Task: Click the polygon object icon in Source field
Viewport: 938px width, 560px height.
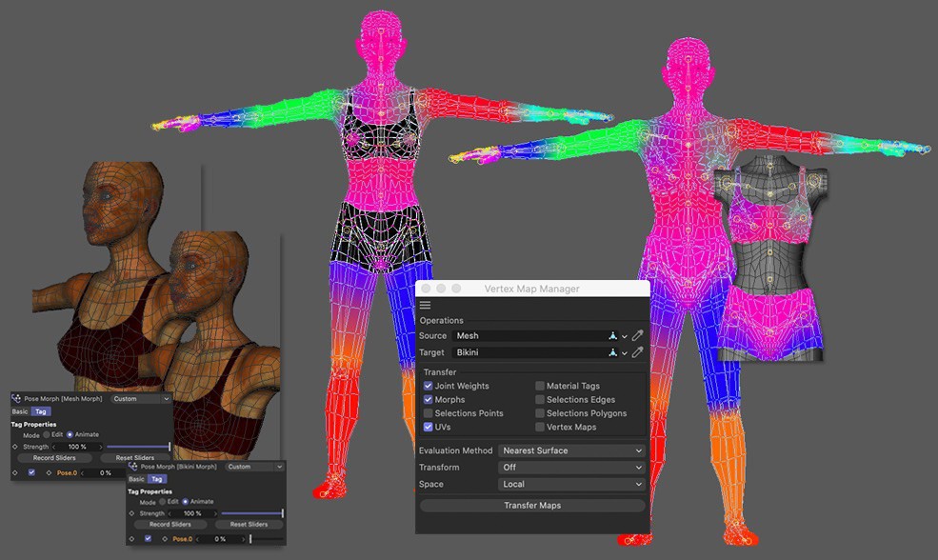Action: pos(613,336)
